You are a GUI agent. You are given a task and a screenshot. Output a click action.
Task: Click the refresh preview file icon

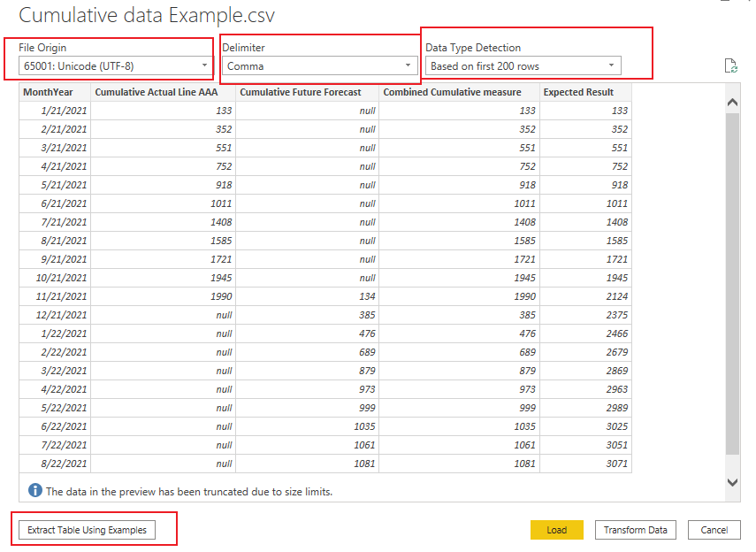(x=731, y=65)
